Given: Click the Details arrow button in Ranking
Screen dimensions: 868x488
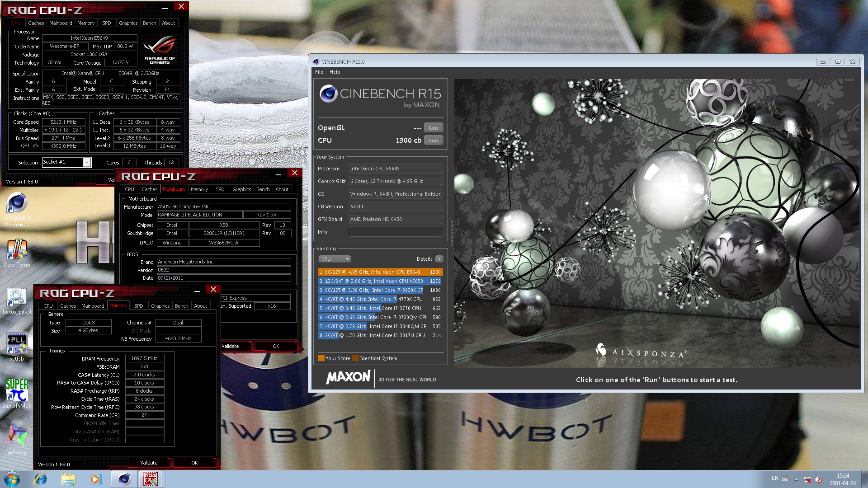Looking at the screenshot, I should pos(439,259).
